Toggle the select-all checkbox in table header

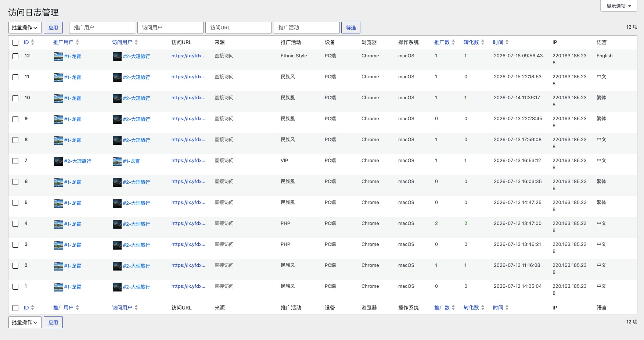tap(15, 43)
